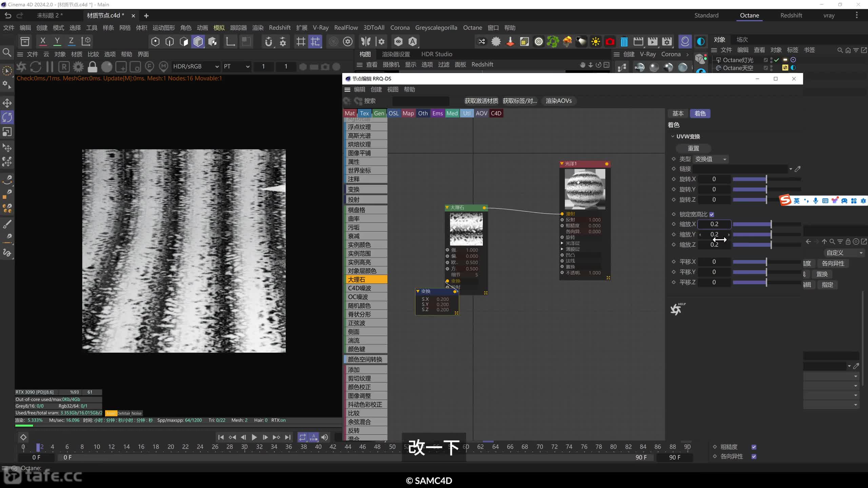This screenshot has height=488, width=868.
Task: Add the color correction node from list
Action: (x=366, y=387)
